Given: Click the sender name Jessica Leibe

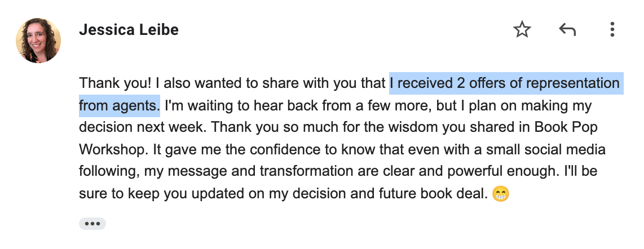Looking at the screenshot, I should pos(129,29).
